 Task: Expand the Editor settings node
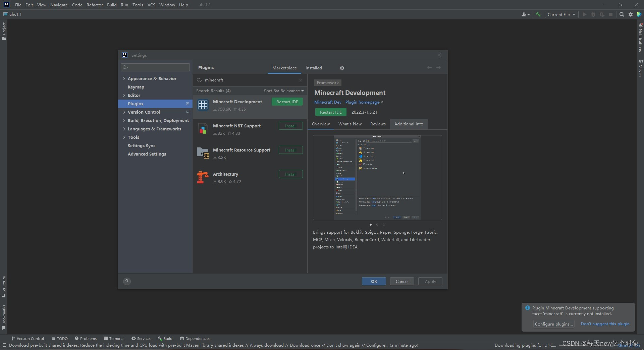pyautogui.click(x=124, y=95)
